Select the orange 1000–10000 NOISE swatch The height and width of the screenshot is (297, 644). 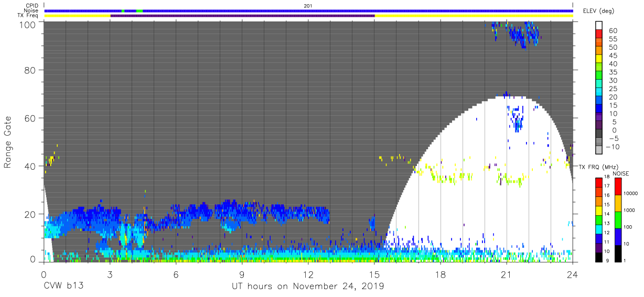[x=618, y=203]
